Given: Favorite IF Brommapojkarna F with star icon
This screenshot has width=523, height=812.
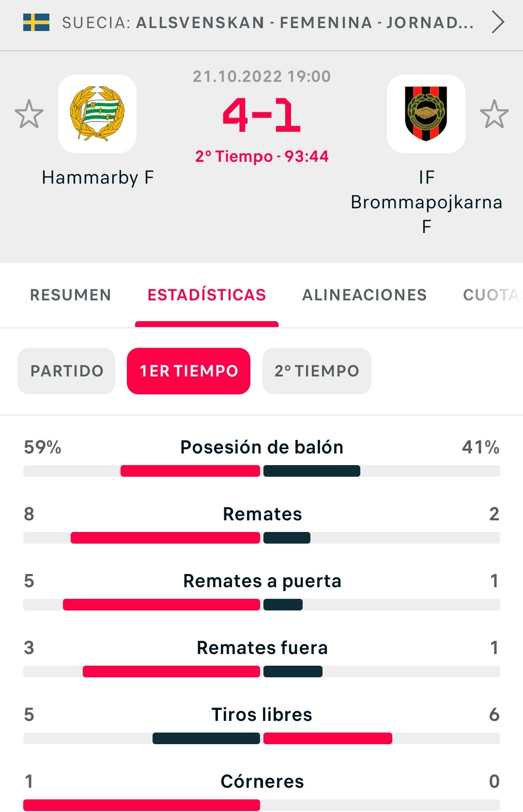Looking at the screenshot, I should (x=494, y=114).
